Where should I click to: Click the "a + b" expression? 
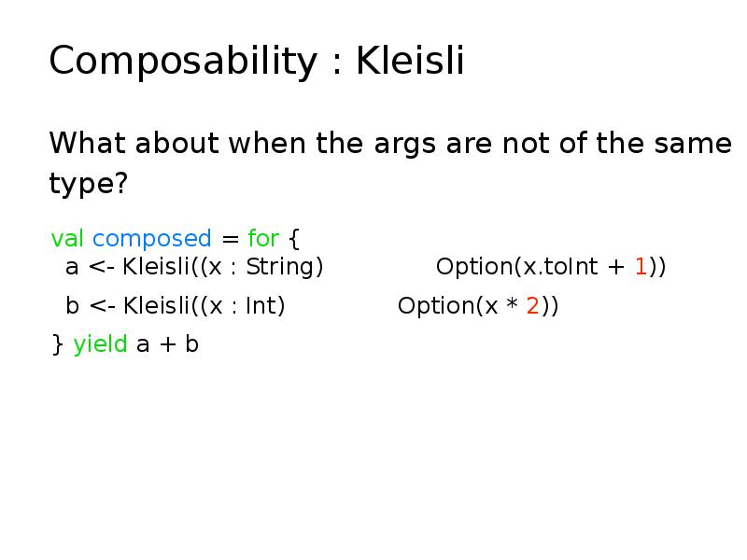pos(167,344)
